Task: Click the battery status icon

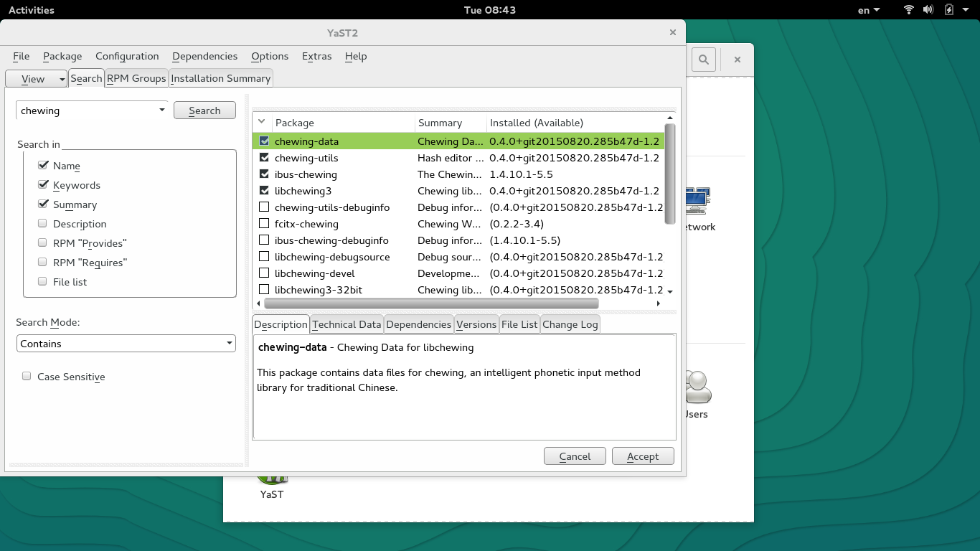Action: pos(949,10)
